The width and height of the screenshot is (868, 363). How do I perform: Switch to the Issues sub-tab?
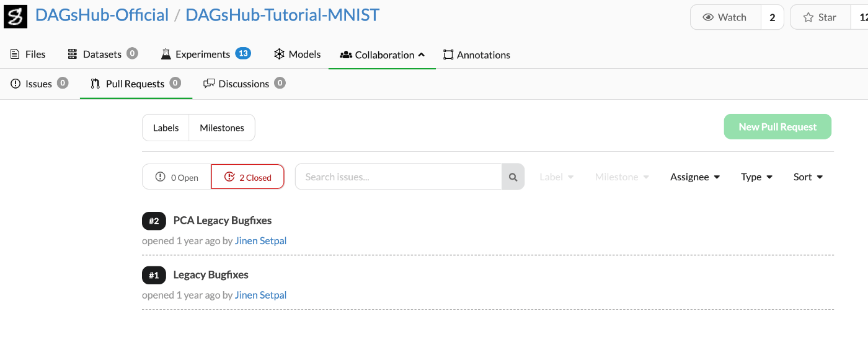pyautogui.click(x=40, y=84)
